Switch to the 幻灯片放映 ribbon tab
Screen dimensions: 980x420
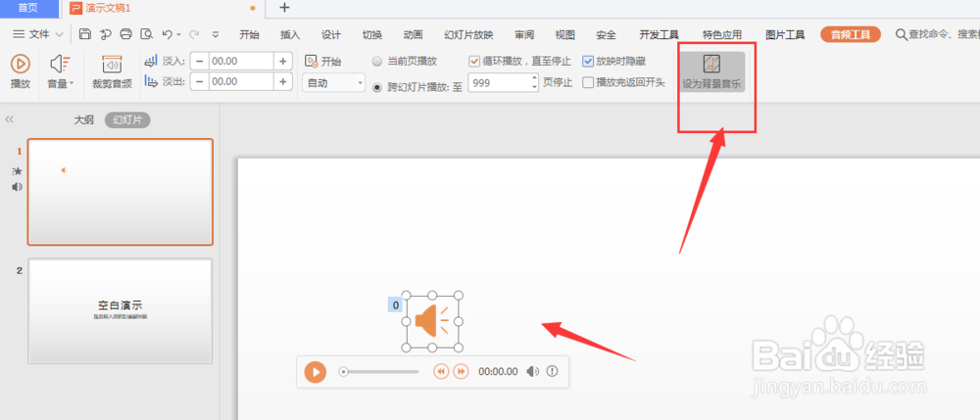(x=468, y=35)
